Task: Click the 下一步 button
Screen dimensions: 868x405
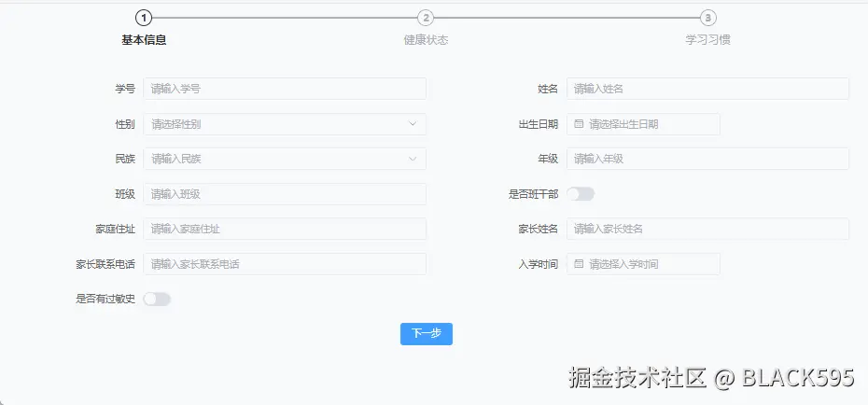Action: point(427,334)
